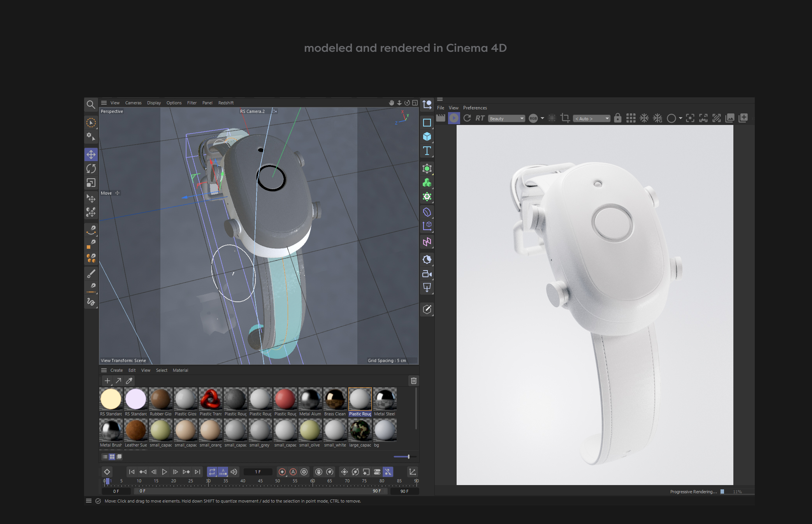The width and height of the screenshot is (812, 524).
Task: Add a Cube primitive object
Action: (427, 137)
